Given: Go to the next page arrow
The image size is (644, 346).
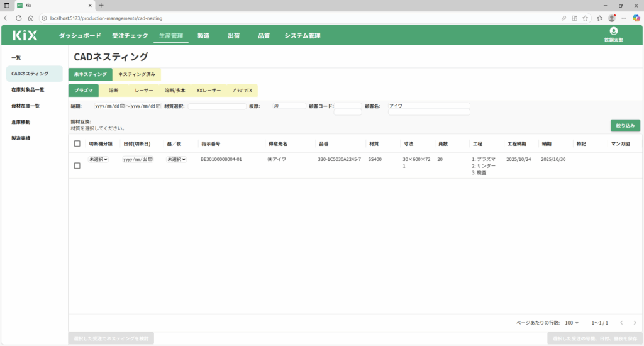Looking at the screenshot, I should pyautogui.click(x=635, y=323).
